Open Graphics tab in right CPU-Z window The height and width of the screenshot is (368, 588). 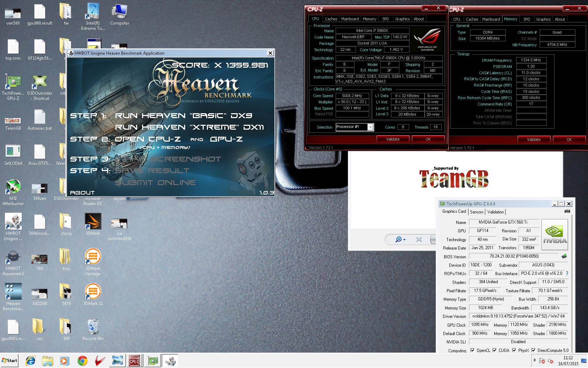543,19
